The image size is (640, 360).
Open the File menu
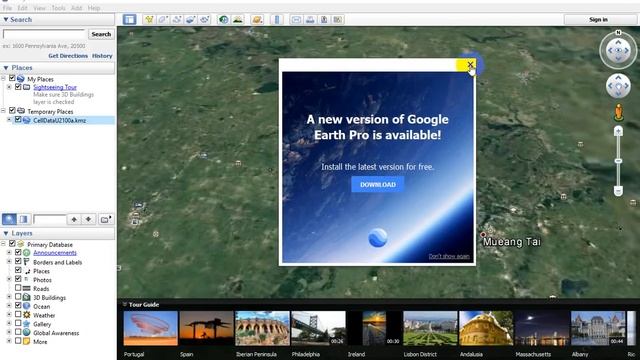click(7, 8)
